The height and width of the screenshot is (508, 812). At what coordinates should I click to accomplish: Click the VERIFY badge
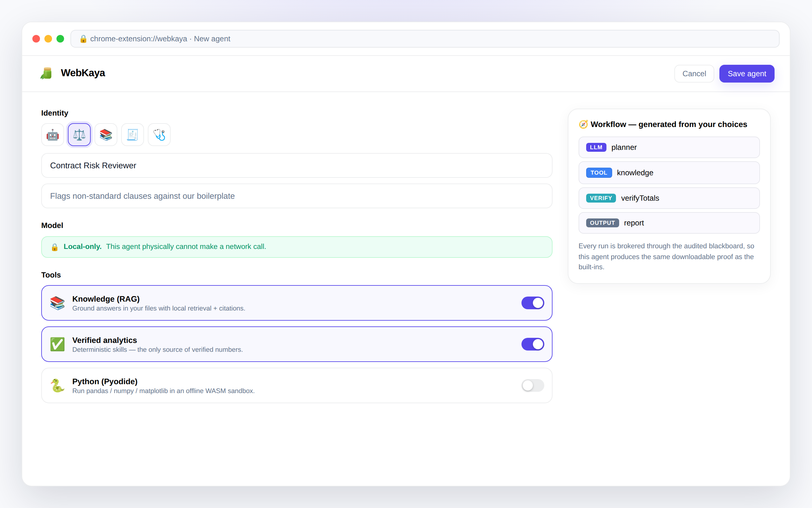point(601,198)
